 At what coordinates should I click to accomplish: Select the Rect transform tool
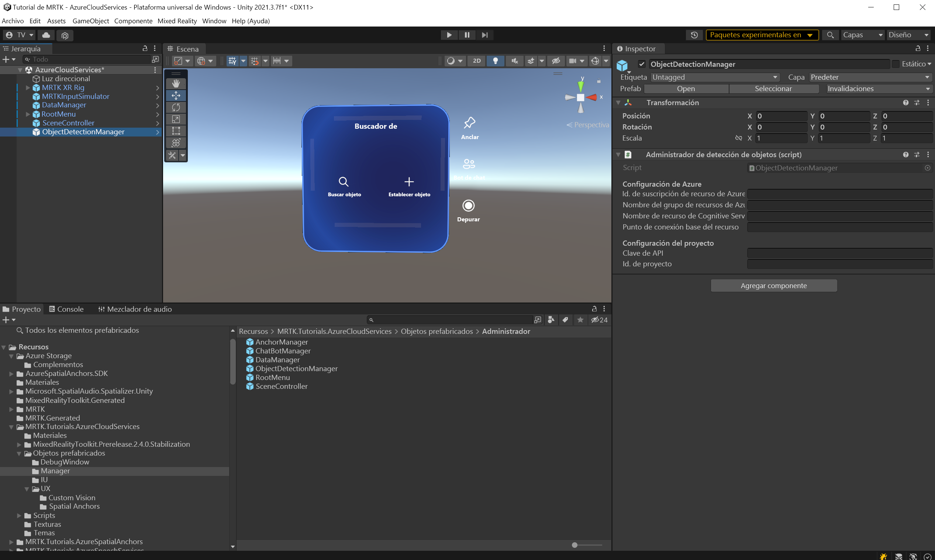point(176,131)
